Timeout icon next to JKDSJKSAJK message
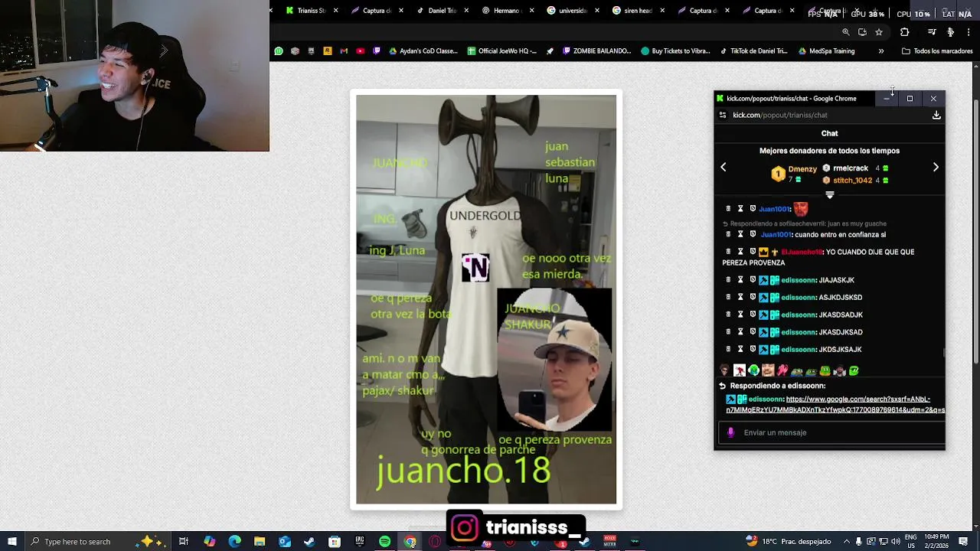The image size is (980, 551). pos(740,350)
